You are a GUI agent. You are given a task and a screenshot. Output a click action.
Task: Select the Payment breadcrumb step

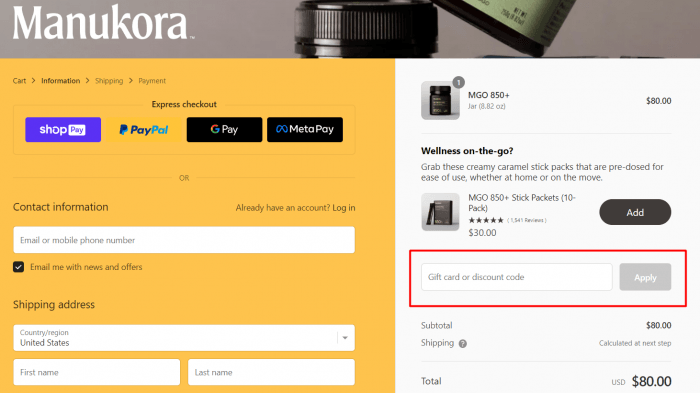[152, 81]
